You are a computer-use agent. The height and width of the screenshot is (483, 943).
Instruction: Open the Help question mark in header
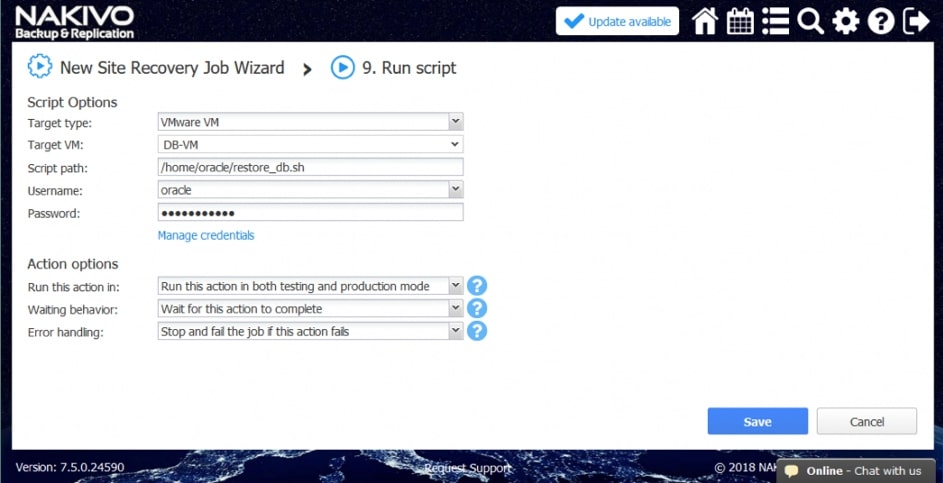[x=881, y=21]
